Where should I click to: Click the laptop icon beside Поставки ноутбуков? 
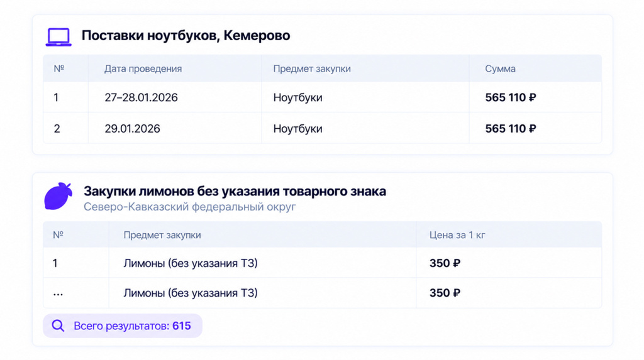point(58,37)
